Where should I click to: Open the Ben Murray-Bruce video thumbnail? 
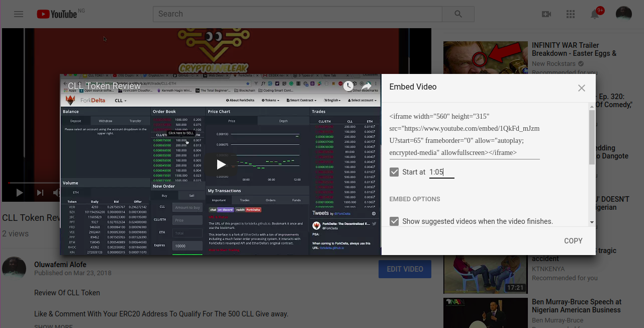[x=486, y=313]
